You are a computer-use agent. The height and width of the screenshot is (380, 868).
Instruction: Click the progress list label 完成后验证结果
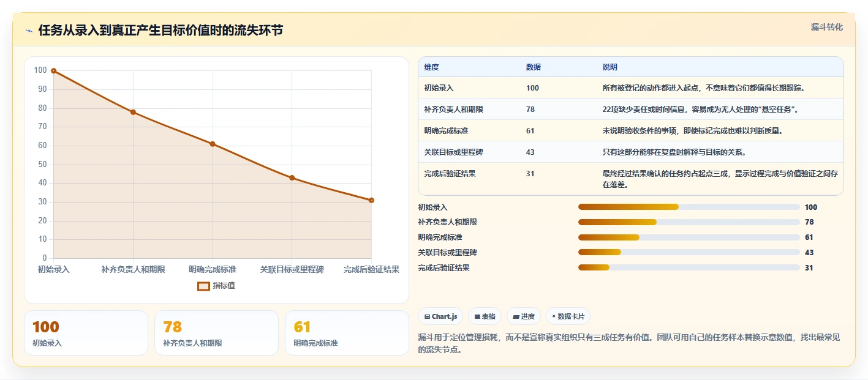(444, 267)
